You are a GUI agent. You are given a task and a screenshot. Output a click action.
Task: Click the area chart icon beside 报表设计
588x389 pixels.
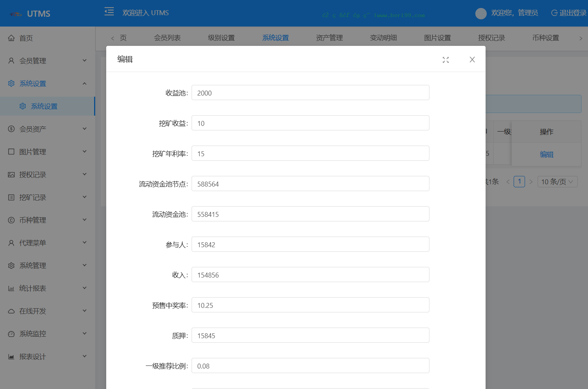tap(11, 356)
